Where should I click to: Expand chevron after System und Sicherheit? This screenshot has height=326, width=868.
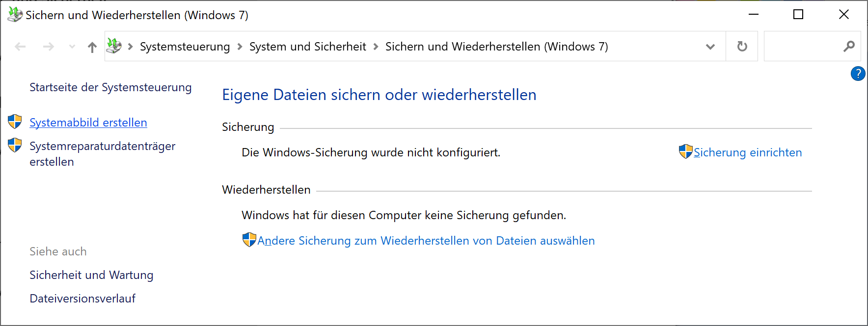click(x=376, y=47)
